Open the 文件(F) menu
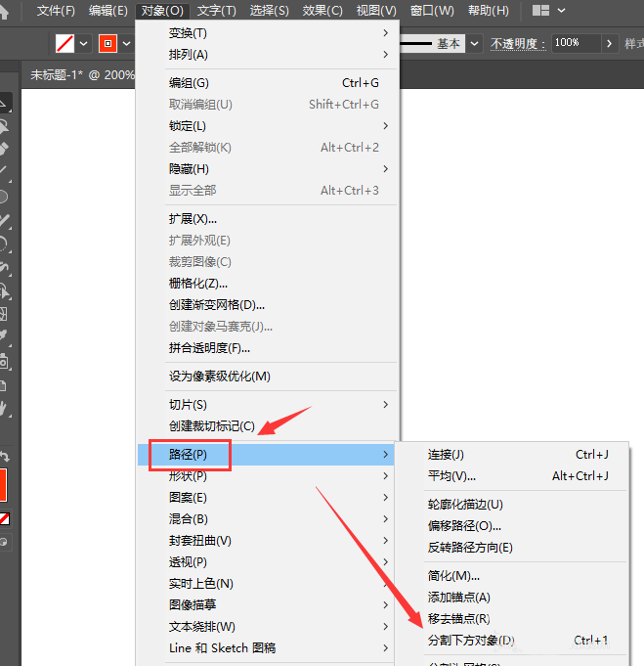Screen dimensions: 644x666 56,11
